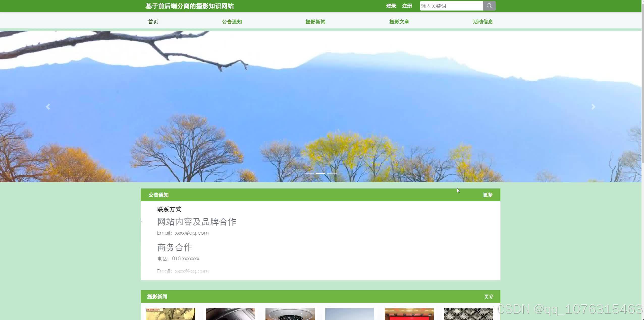Open the 首页 navigation item
644x320 pixels.
coord(153,22)
